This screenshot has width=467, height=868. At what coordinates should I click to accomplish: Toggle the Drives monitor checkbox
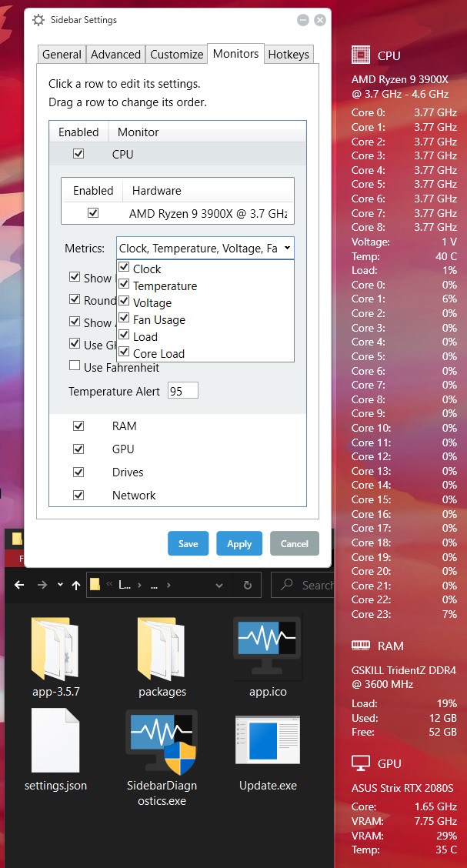click(78, 472)
